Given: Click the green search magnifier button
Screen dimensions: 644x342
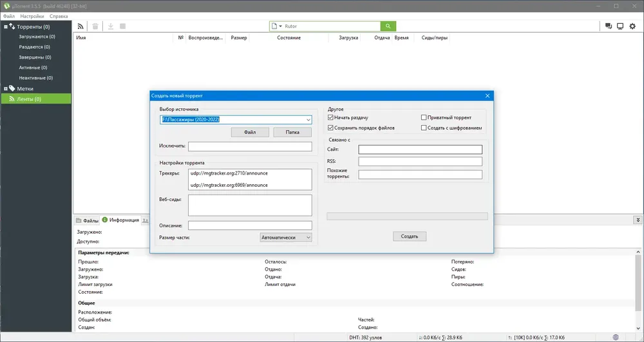Looking at the screenshot, I should 388,26.
